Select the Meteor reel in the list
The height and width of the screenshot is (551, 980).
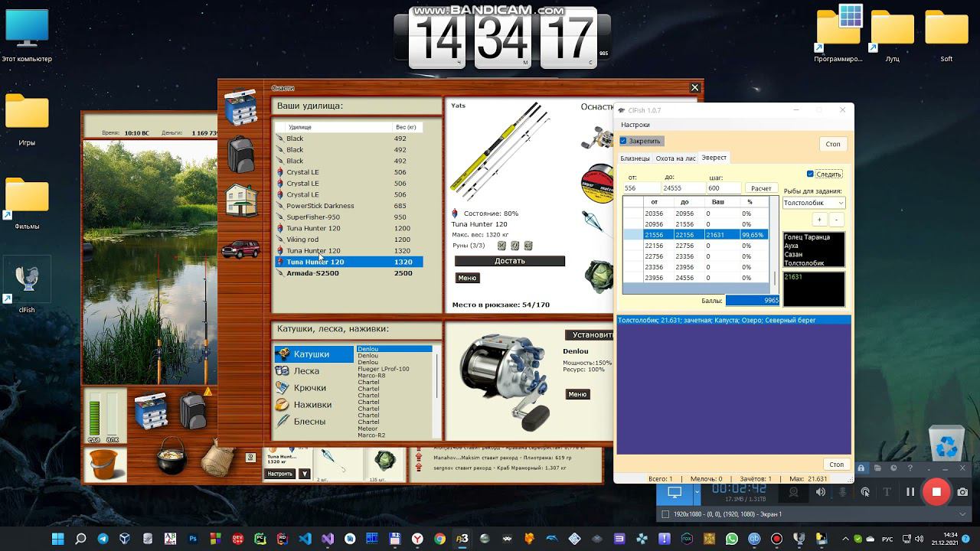(x=394, y=429)
